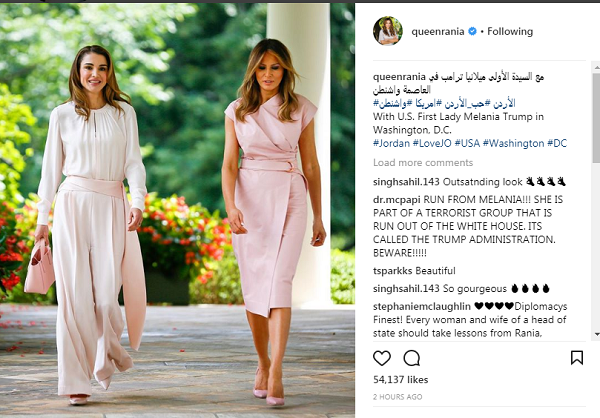
Task: Toggle the Following status button
Action: click(510, 31)
